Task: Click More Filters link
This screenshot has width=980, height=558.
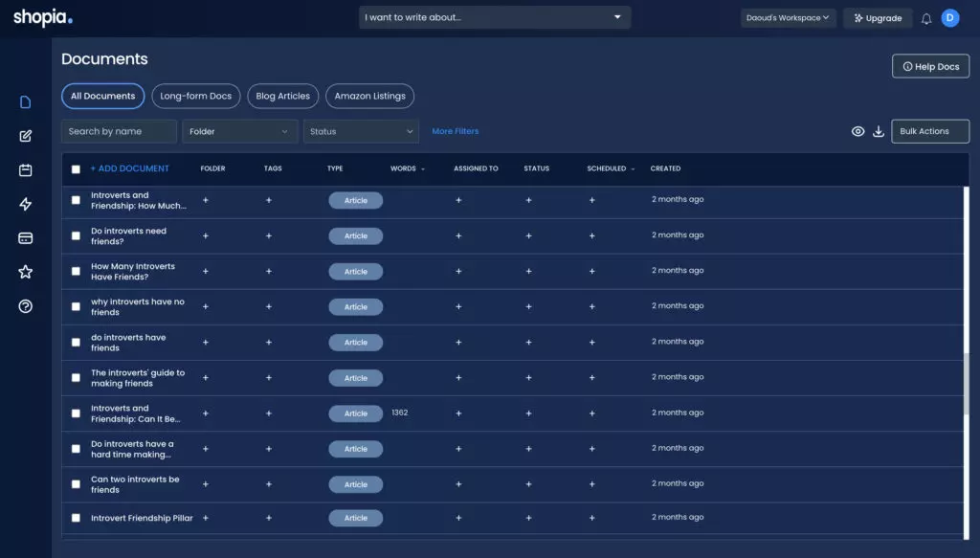Action: point(455,131)
